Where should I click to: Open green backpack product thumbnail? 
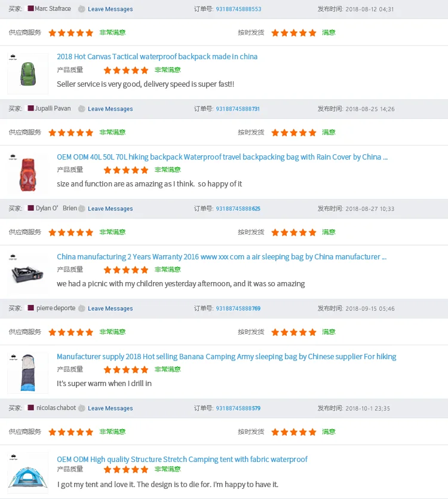point(27,74)
